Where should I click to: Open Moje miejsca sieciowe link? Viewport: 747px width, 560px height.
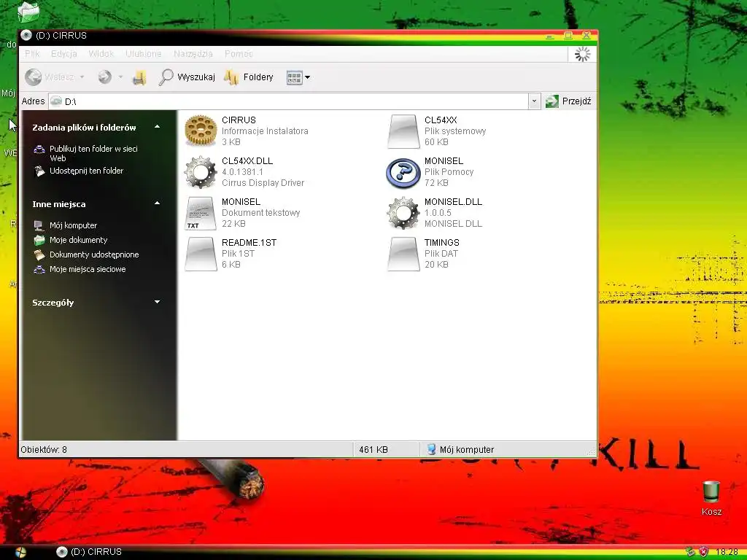[x=88, y=269]
